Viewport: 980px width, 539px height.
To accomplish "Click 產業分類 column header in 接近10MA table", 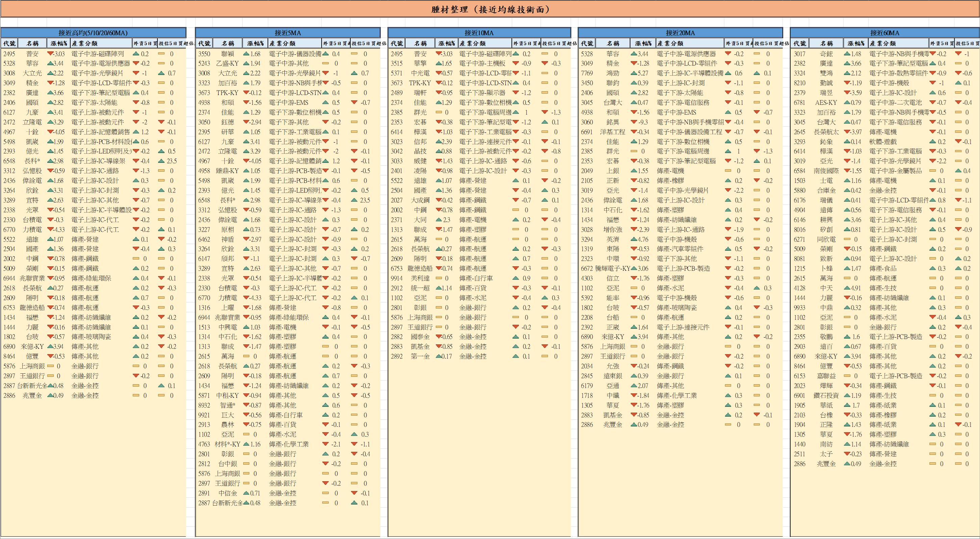I will 472,43.
